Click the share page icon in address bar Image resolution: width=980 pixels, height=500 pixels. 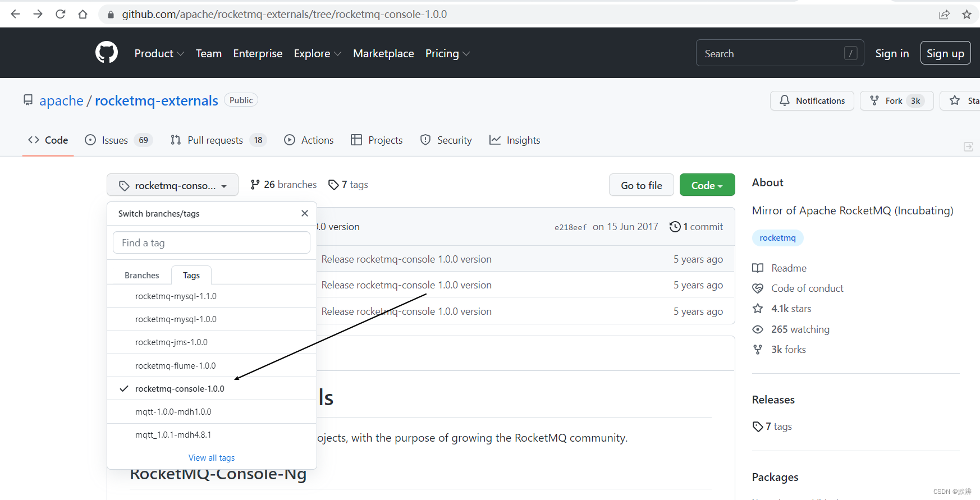pyautogui.click(x=944, y=15)
